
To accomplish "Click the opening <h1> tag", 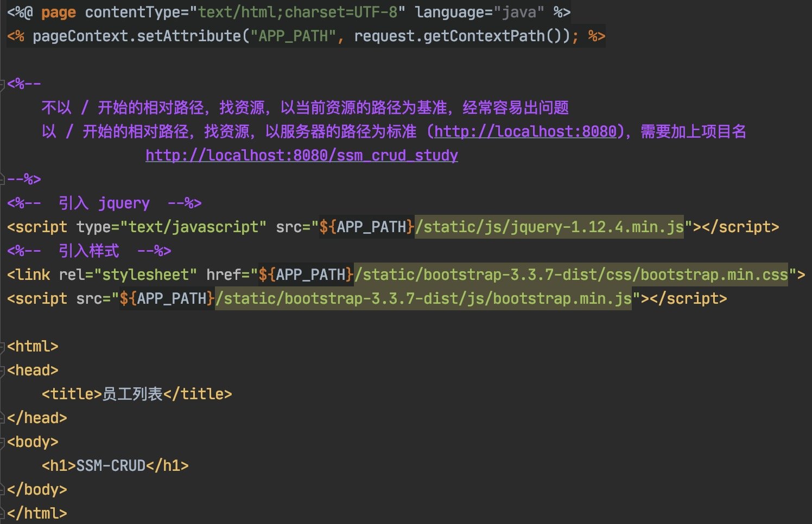I will 59,466.
